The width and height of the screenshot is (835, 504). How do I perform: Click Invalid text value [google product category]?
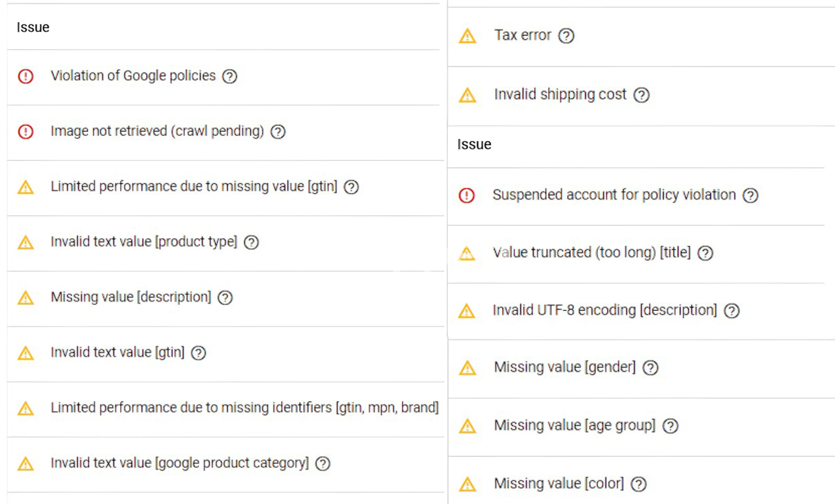(x=180, y=463)
